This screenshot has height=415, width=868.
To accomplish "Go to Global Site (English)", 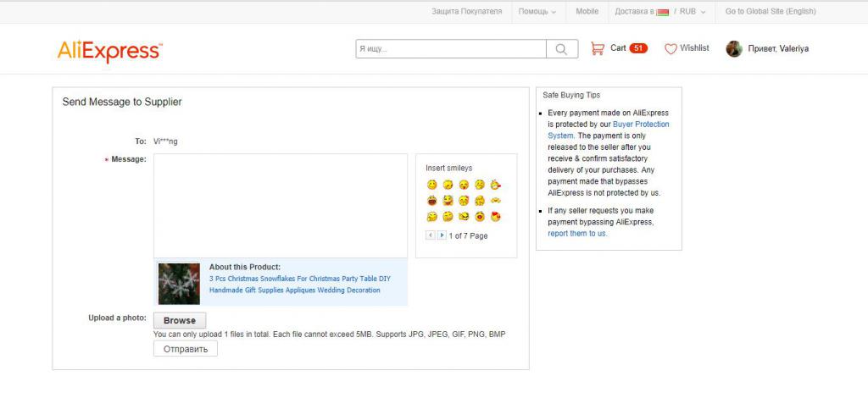I will coord(771,12).
